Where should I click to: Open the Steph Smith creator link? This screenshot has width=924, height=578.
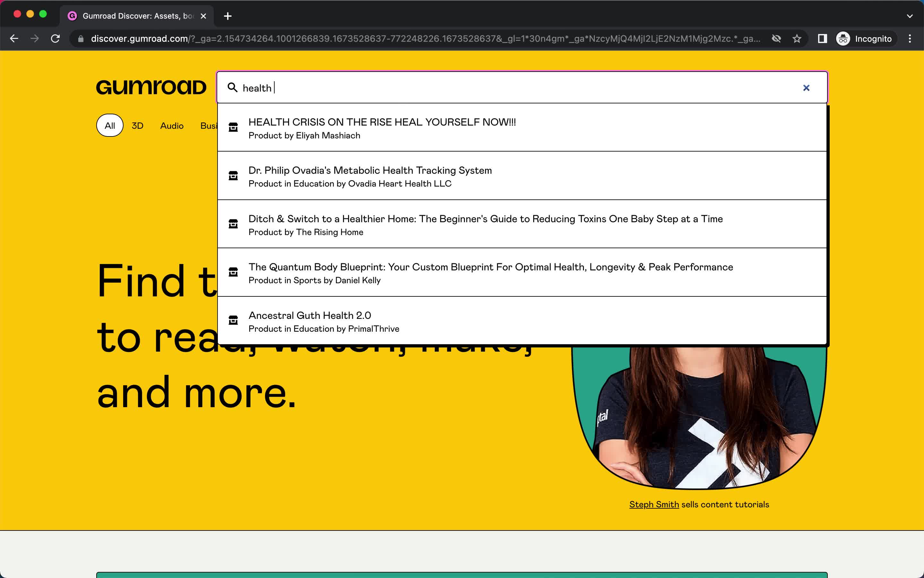tap(654, 504)
